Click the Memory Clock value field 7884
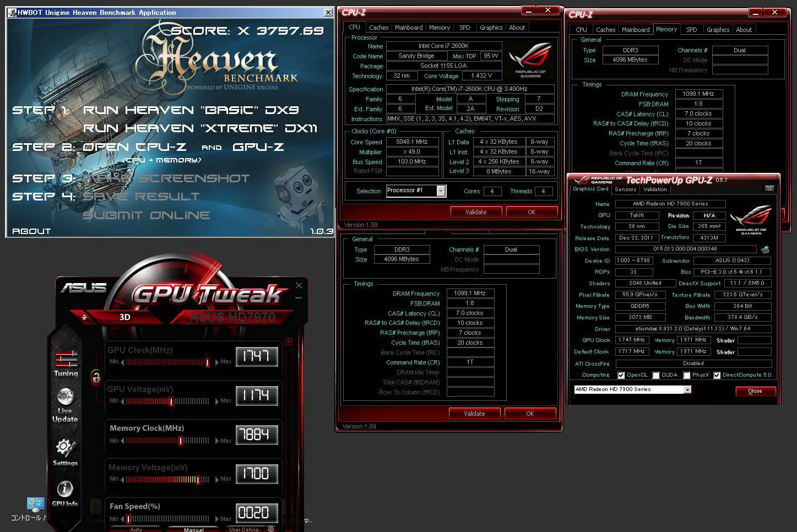This screenshot has width=797, height=532. tap(257, 435)
